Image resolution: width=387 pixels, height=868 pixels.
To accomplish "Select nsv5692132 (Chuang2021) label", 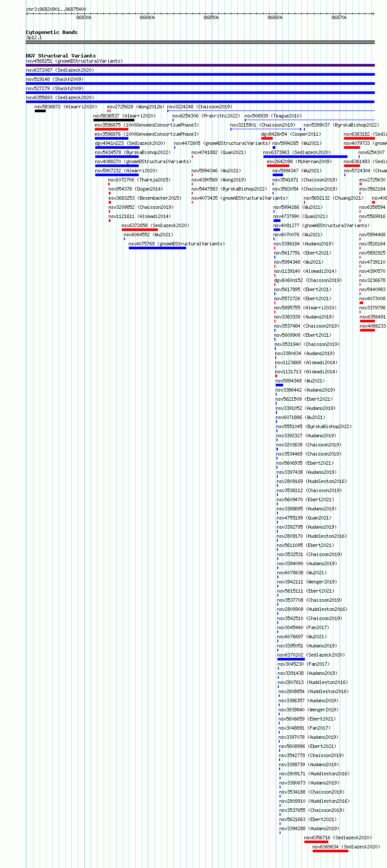I will coord(334,198).
